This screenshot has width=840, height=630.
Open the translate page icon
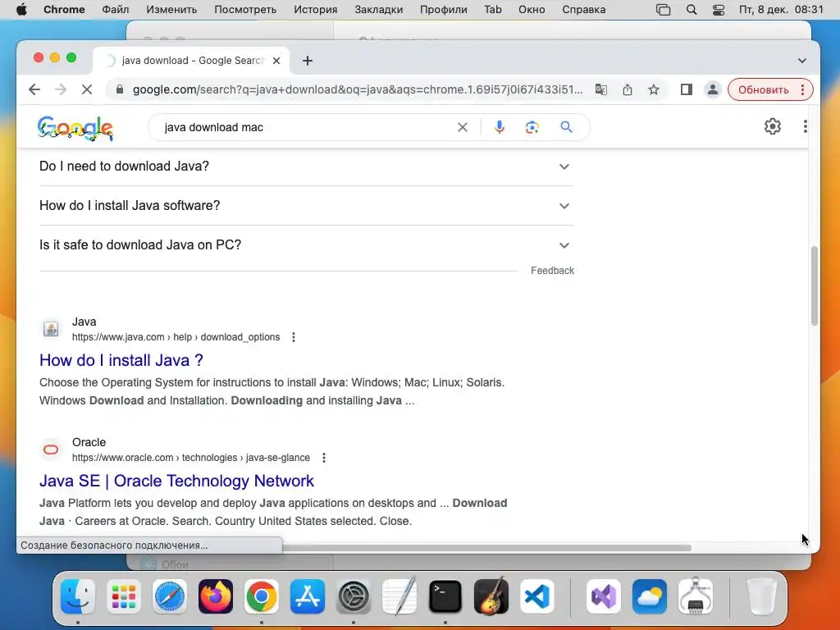click(x=601, y=89)
